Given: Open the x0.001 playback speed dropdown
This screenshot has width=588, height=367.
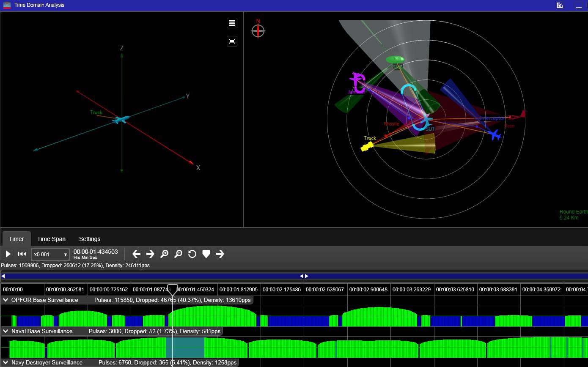Looking at the screenshot, I should tap(50, 255).
